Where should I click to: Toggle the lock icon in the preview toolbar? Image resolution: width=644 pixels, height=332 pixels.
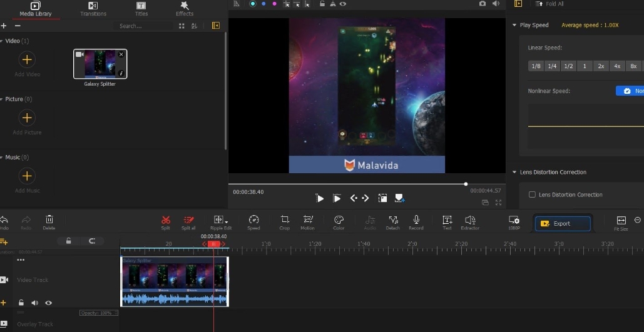[322, 4]
